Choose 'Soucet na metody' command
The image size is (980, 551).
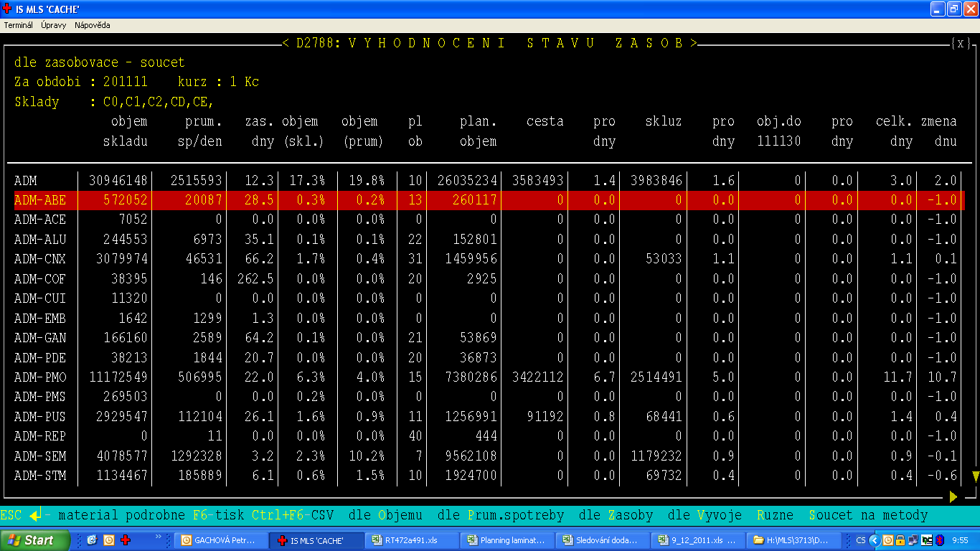coord(869,515)
